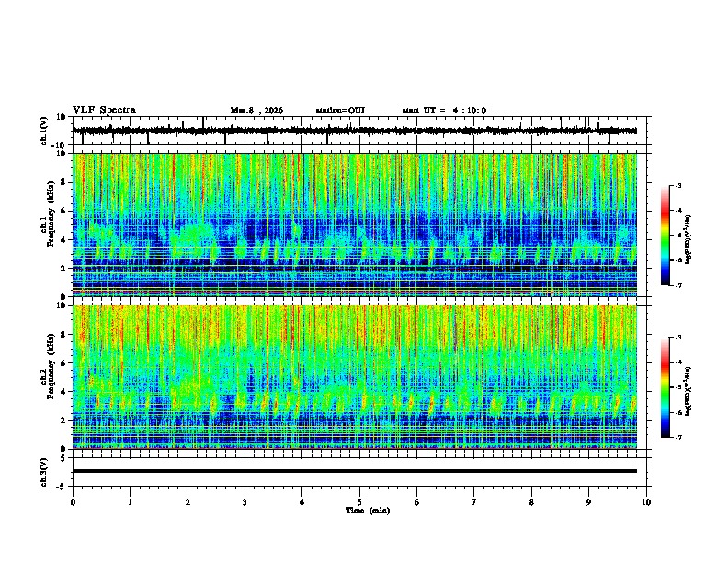Click the time axis tick label '1'
The width and height of the screenshot is (728, 563).
[130, 502]
